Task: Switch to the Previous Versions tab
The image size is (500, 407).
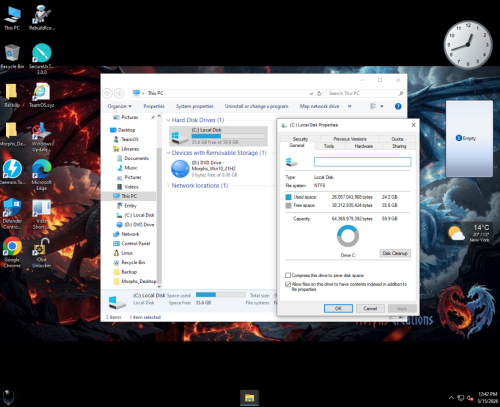Action: point(350,139)
